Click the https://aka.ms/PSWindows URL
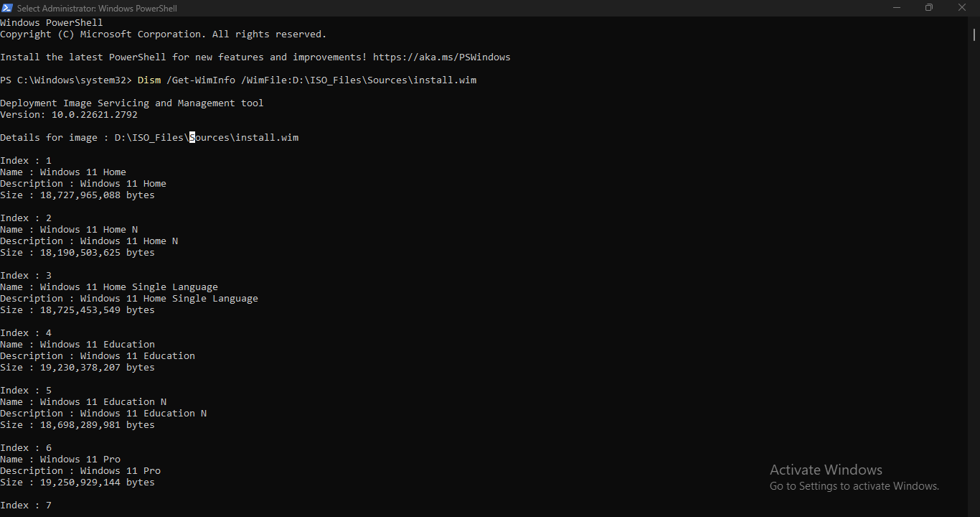 tap(442, 57)
